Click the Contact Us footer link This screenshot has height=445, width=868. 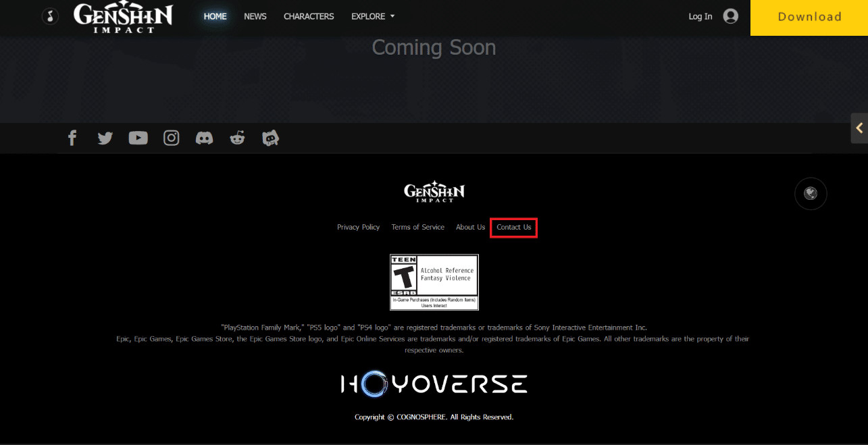pos(514,228)
